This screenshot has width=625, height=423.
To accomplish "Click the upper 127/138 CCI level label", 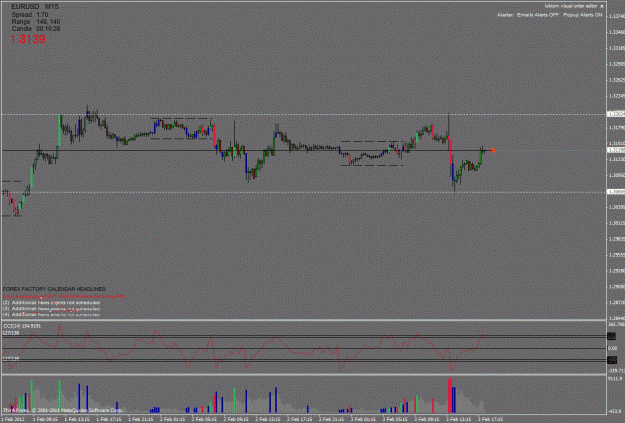I will tap(11, 332).
